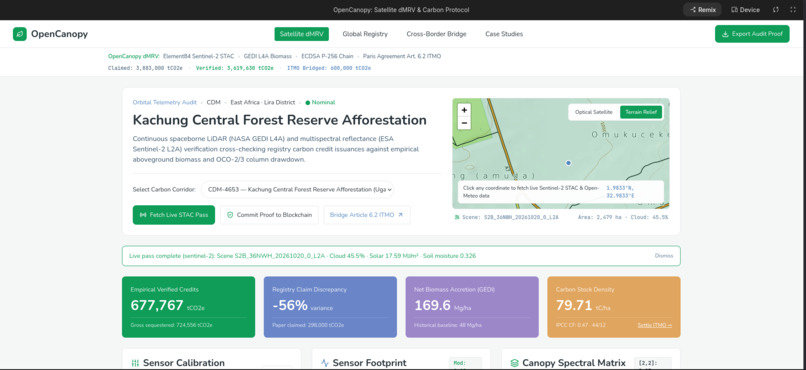Click Commit Proof to Blockchain button

(x=269, y=215)
